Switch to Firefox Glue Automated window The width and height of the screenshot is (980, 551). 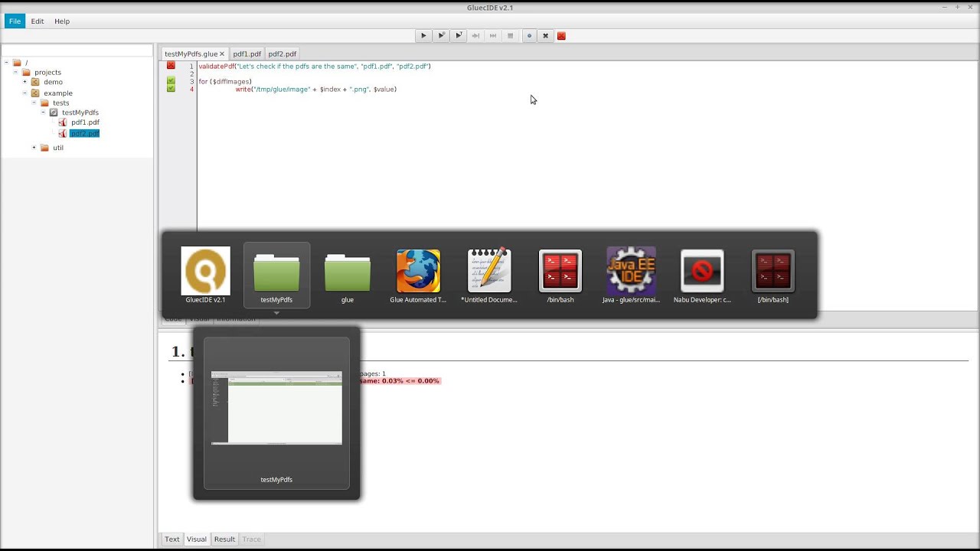[x=418, y=275]
